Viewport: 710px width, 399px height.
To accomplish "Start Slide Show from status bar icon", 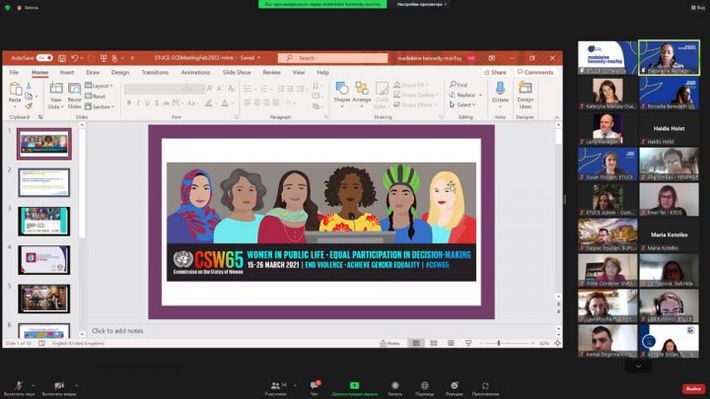I will (x=469, y=343).
